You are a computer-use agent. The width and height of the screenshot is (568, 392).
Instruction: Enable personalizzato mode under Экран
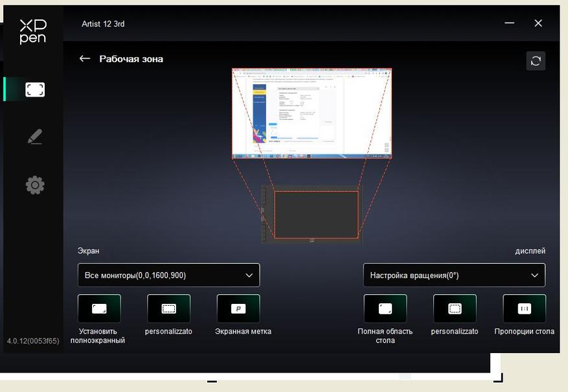pos(168,309)
